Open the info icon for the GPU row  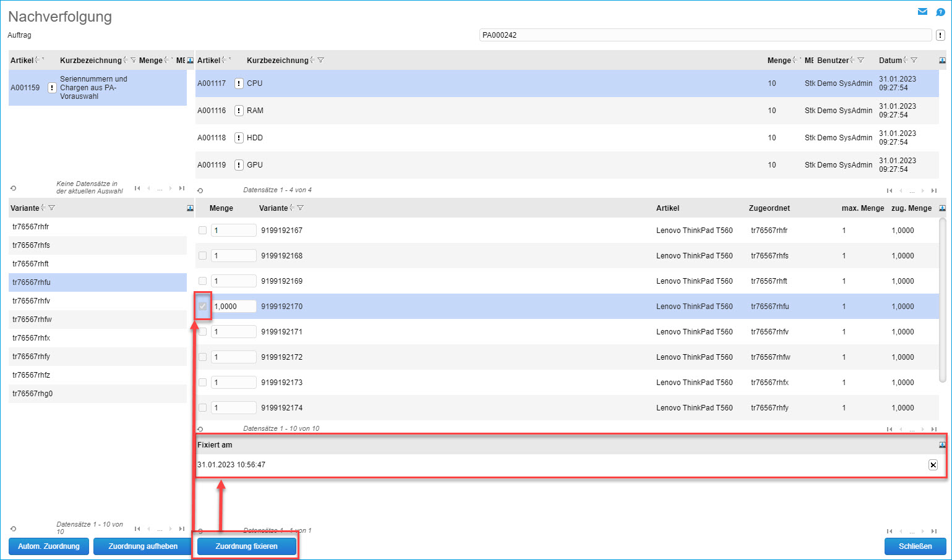[x=239, y=165]
